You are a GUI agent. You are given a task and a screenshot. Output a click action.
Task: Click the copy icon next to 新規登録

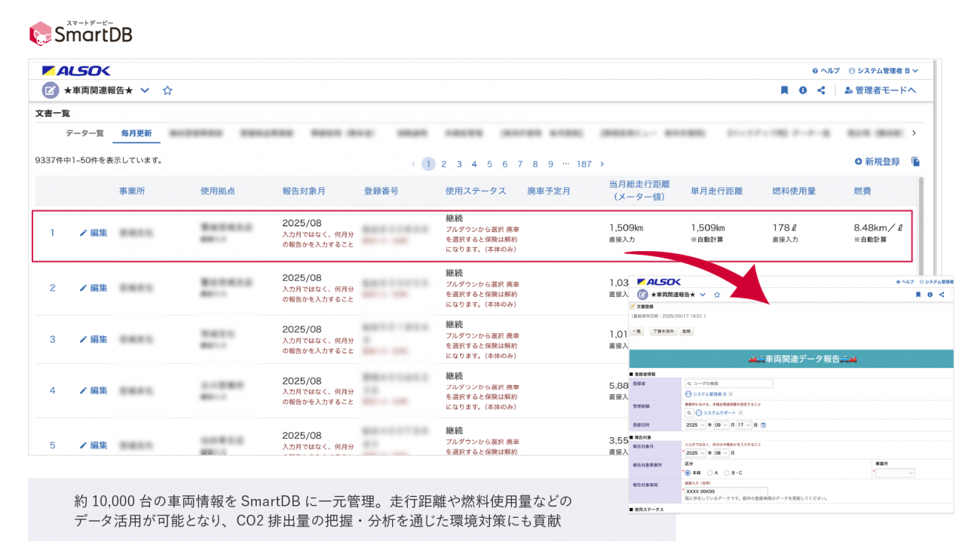pos(915,162)
